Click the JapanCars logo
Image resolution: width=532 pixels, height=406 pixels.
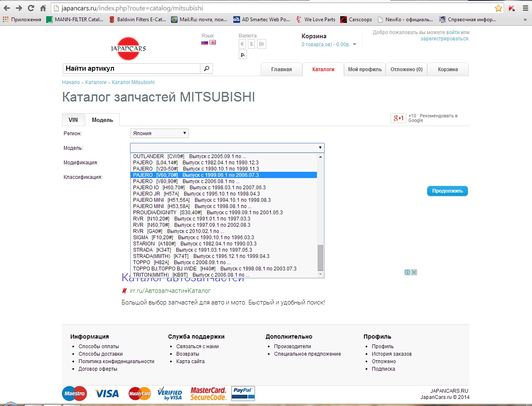tap(129, 49)
